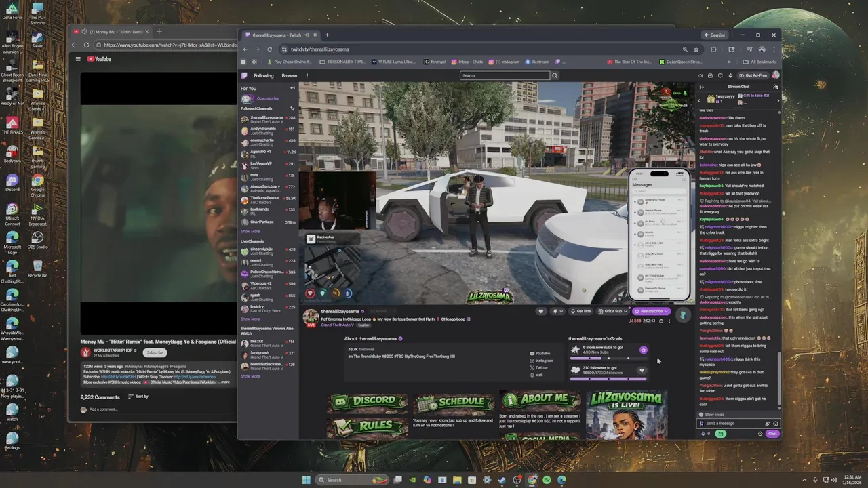This screenshot has height=488, width=868.
Task: Open the Restream bookmark
Action: [x=536, y=62]
